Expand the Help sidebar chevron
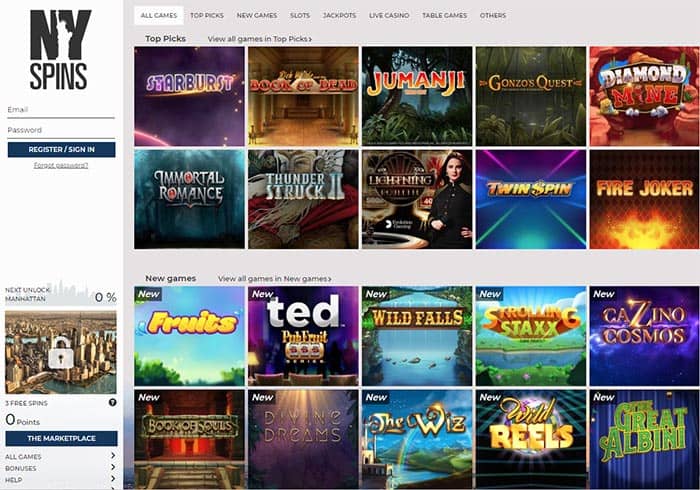The image size is (700, 490). 113,479
